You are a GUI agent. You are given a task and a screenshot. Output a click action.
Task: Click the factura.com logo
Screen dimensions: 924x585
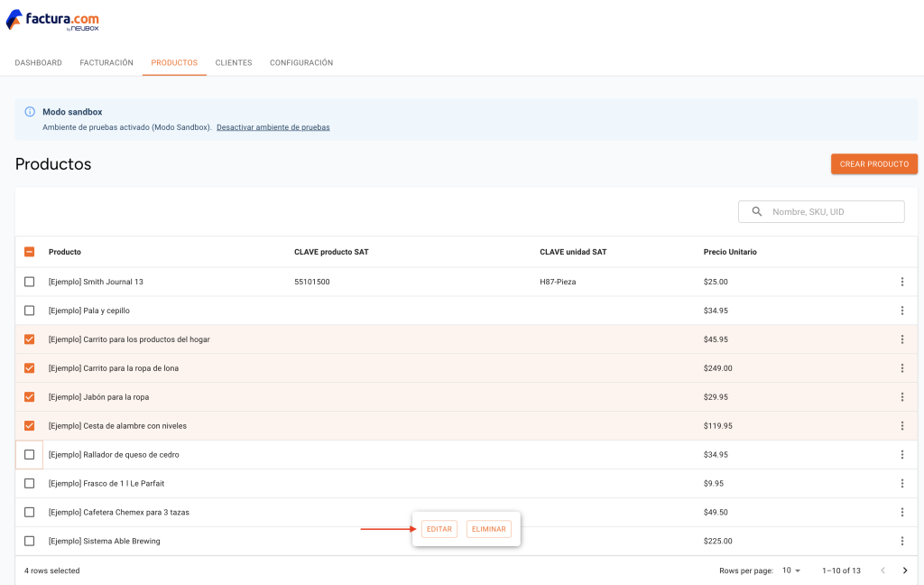[52, 21]
